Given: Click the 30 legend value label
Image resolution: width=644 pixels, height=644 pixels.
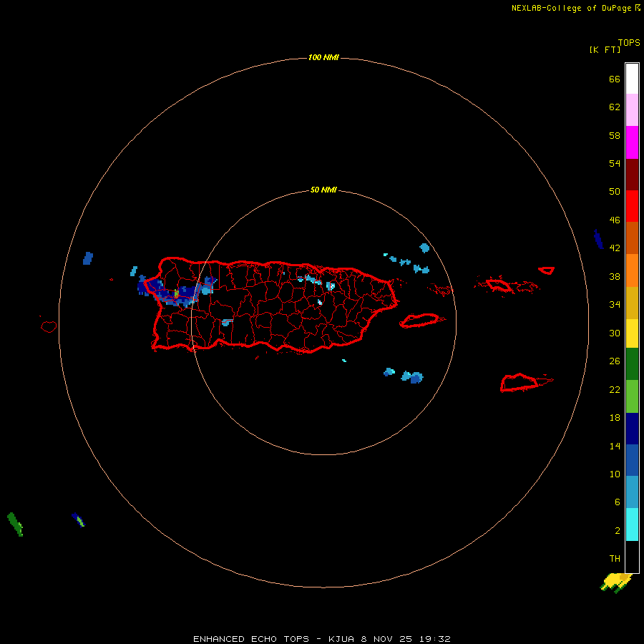Looking at the screenshot, I should (615, 333).
